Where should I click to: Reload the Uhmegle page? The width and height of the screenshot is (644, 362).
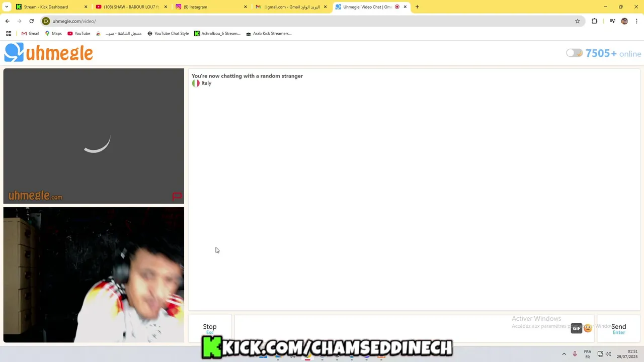click(x=32, y=21)
